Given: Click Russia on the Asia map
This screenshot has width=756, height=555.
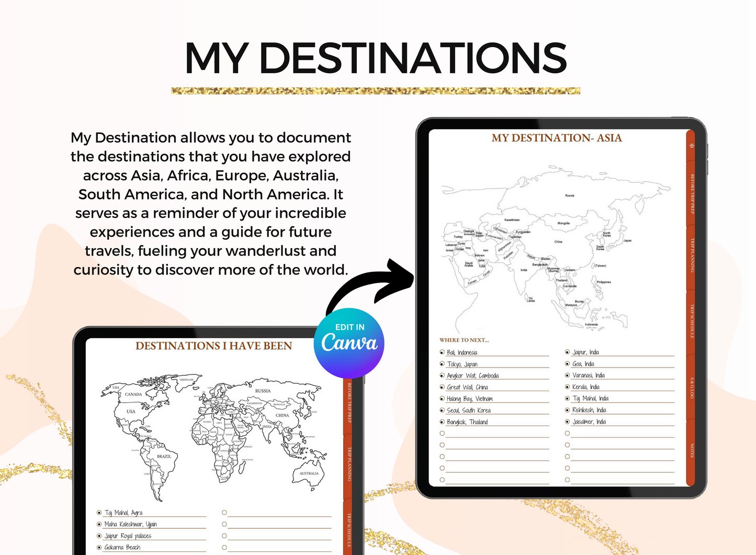Looking at the screenshot, I should 569,195.
